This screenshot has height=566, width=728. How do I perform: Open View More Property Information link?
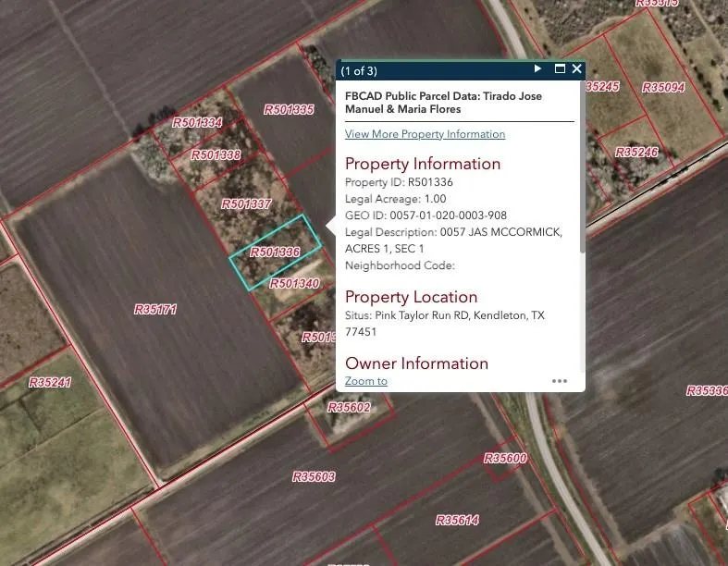(425, 134)
